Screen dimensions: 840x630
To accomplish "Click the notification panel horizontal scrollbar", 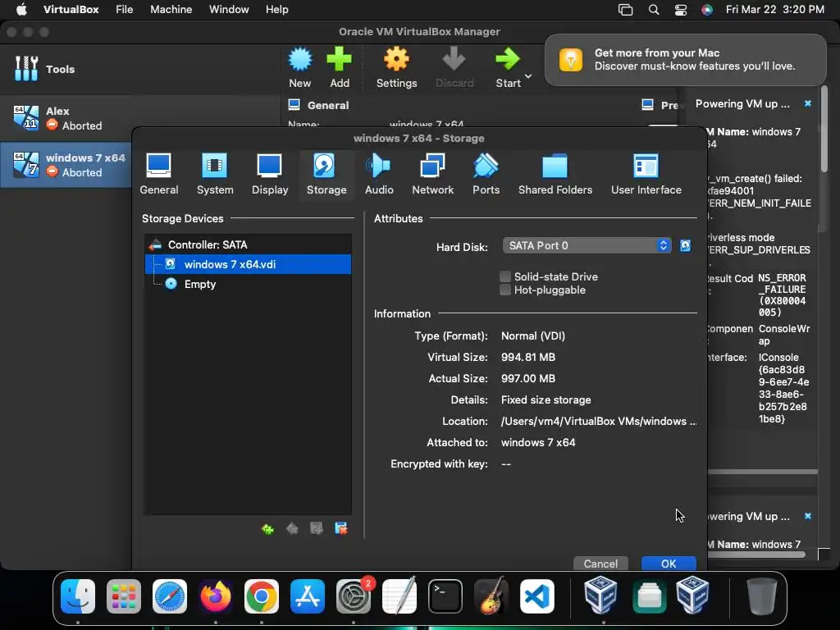I will point(756,555).
